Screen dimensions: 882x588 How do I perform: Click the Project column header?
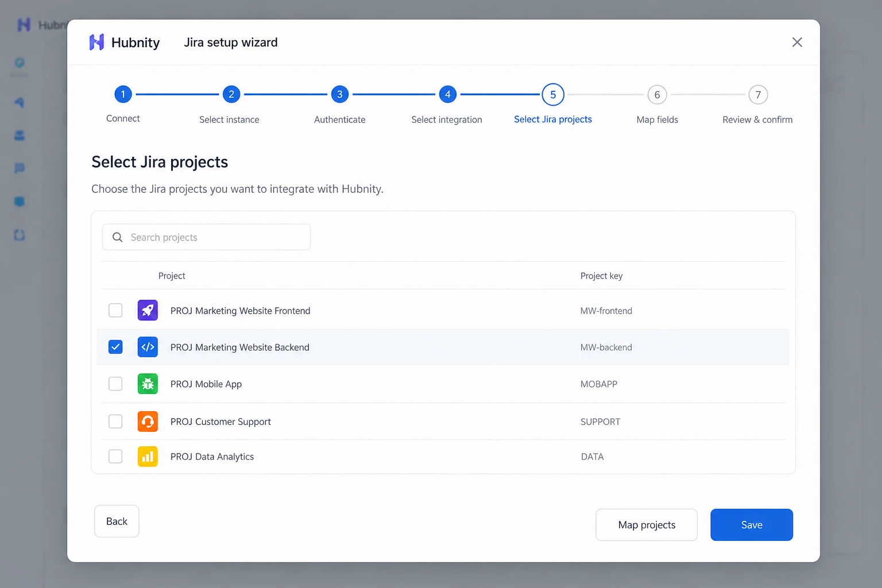[x=172, y=276]
